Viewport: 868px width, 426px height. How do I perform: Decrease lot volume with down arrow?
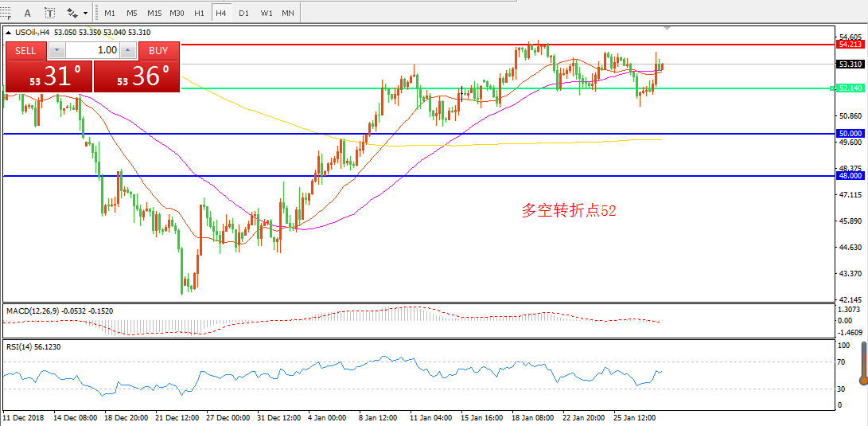click(57, 50)
